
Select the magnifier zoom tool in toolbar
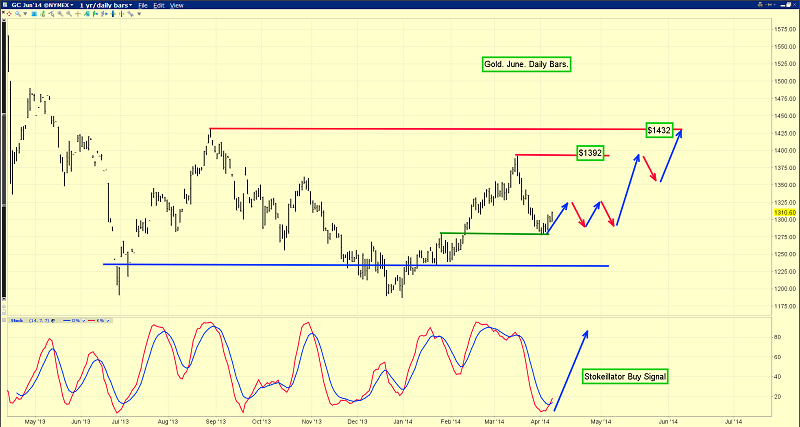[17, 14]
